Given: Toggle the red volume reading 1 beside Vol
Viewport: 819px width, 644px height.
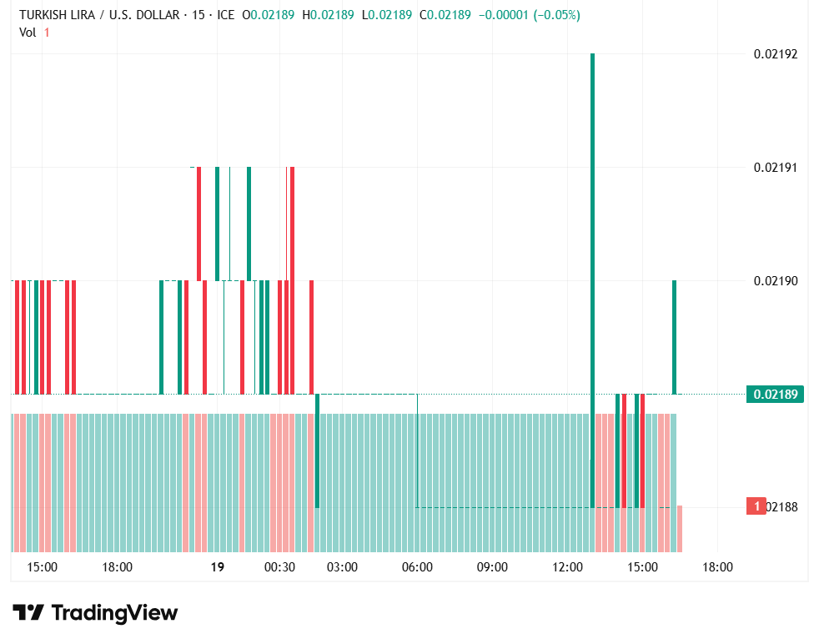Looking at the screenshot, I should [46, 34].
